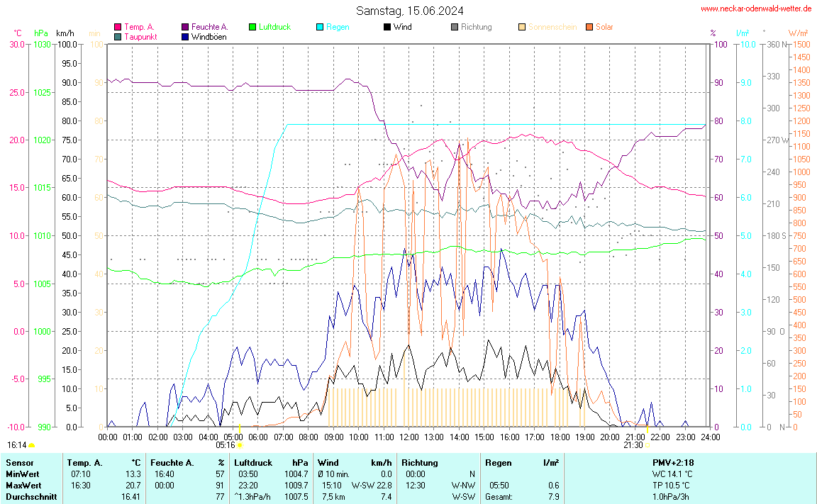817x504 pixels.
Task: Click the Regen l/m² table header
Action: (x=521, y=462)
